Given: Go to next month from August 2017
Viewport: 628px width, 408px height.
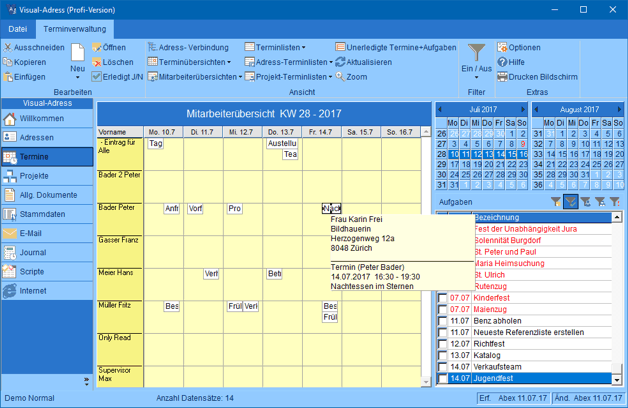Looking at the screenshot, I should tap(619, 109).
